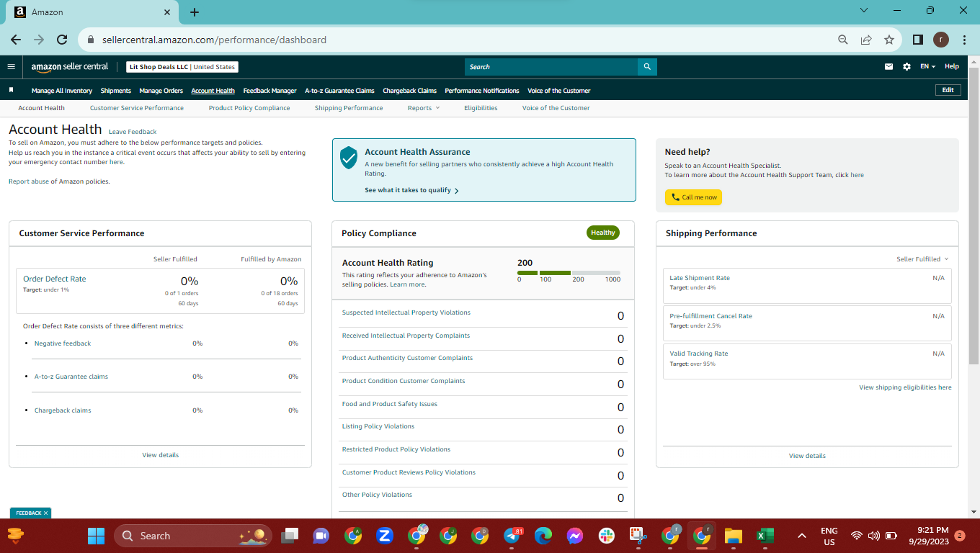Open Feedback Manager in the top menu

270,91
